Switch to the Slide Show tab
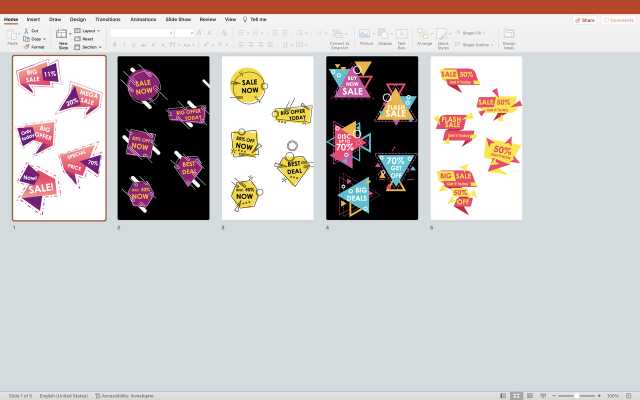640x400 pixels. [179, 19]
